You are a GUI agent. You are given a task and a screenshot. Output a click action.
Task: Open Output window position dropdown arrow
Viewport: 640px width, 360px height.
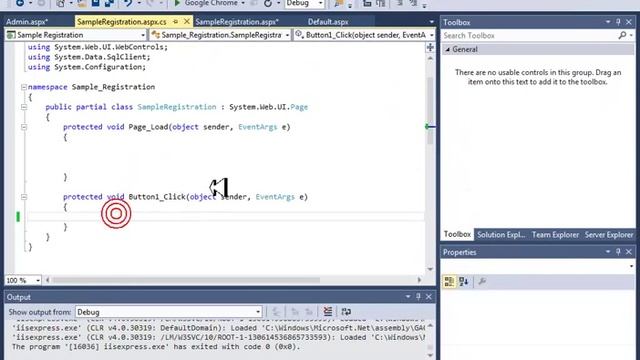coord(408,297)
